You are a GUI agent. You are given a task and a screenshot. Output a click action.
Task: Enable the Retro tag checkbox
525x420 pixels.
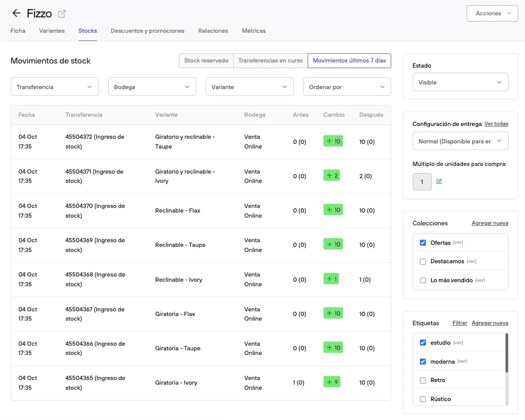click(x=423, y=380)
